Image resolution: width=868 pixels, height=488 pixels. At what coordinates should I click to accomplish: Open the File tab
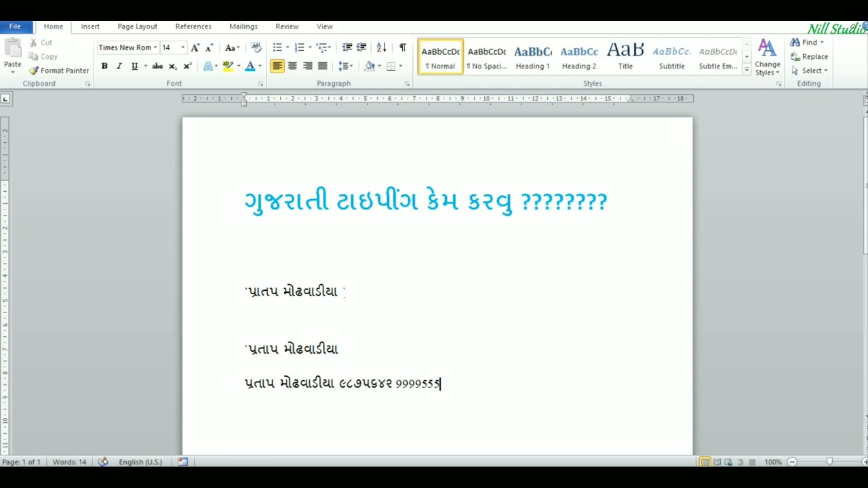point(15,26)
